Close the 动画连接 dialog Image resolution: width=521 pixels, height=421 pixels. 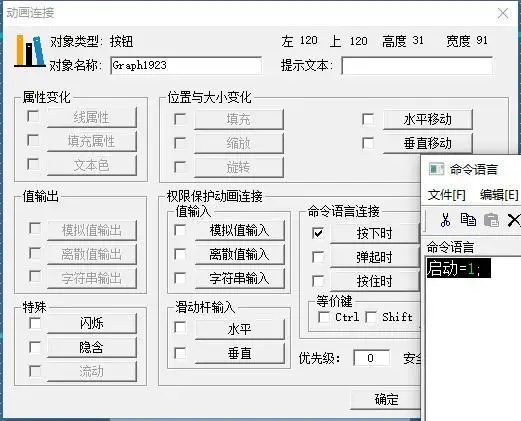503,14
